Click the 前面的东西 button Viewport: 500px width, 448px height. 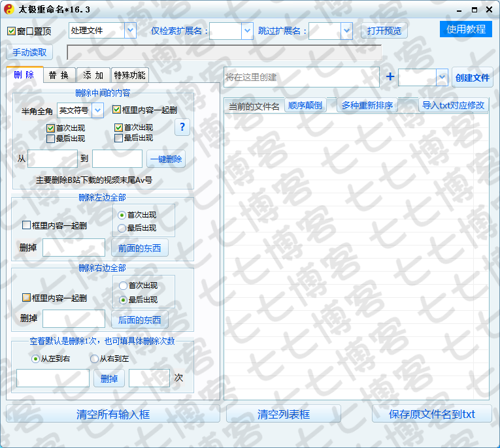click(x=140, y=248)
